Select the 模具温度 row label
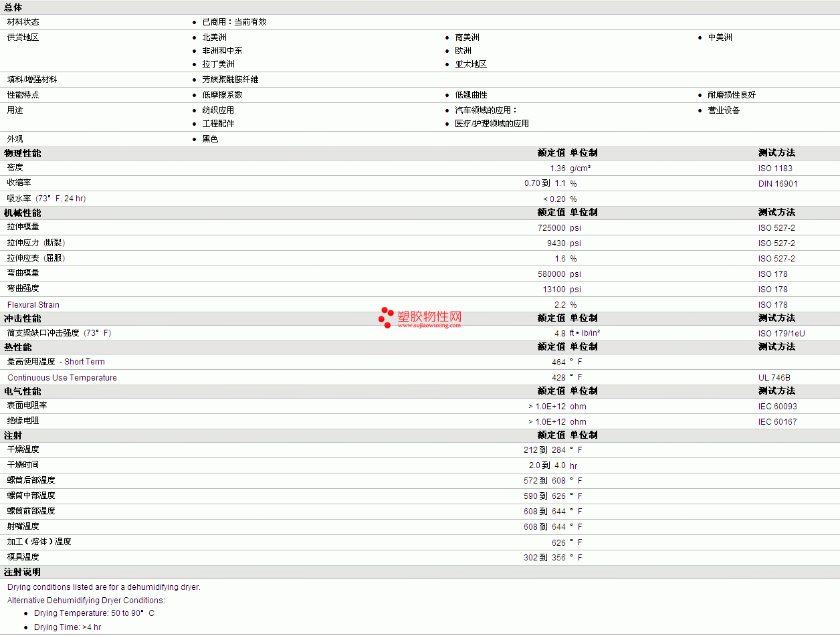 pyautogui.click(x=23, y=557)
